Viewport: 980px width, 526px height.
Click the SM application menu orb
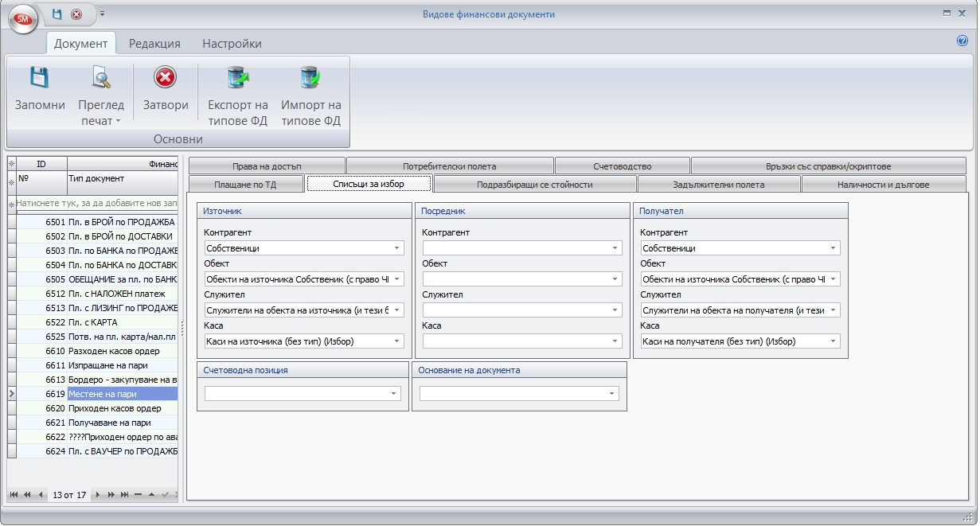coord(22,18)
